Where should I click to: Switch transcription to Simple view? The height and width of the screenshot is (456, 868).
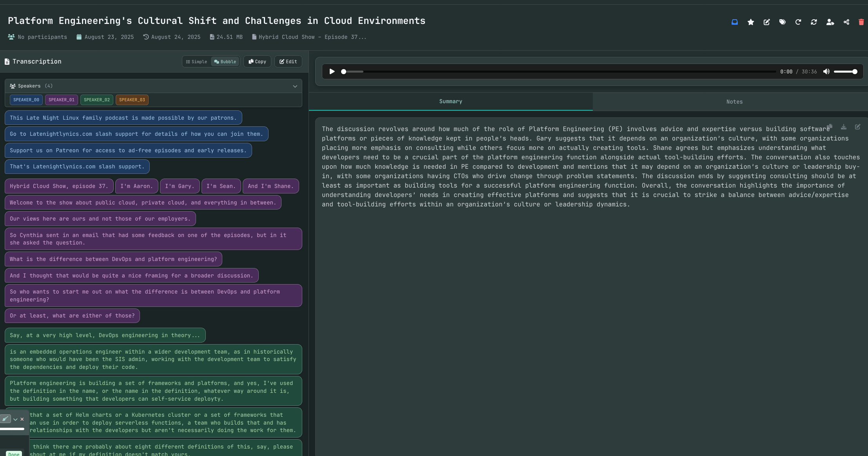point(196,62)
